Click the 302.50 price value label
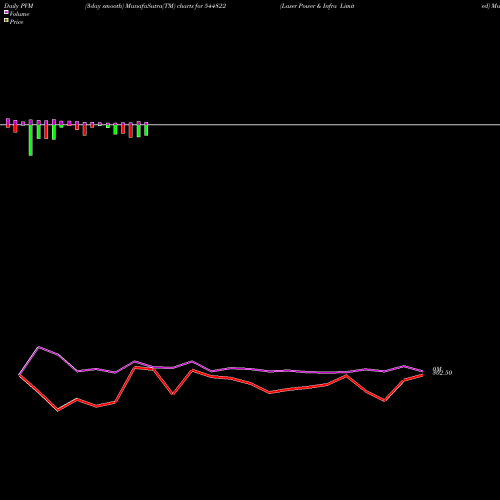 (442, 373)
